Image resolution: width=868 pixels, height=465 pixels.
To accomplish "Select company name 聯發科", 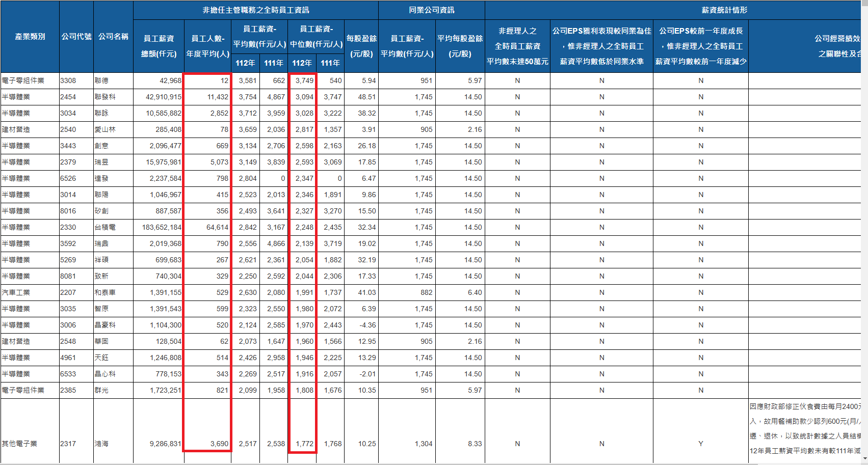I will (x=105, y=97).
